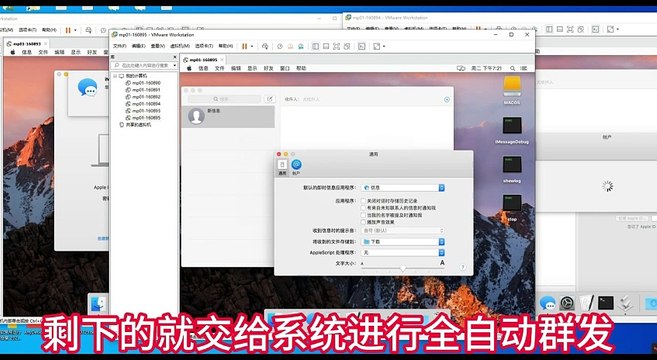
Task: Open the console view toolbar icon
Action: coord(362,47)
